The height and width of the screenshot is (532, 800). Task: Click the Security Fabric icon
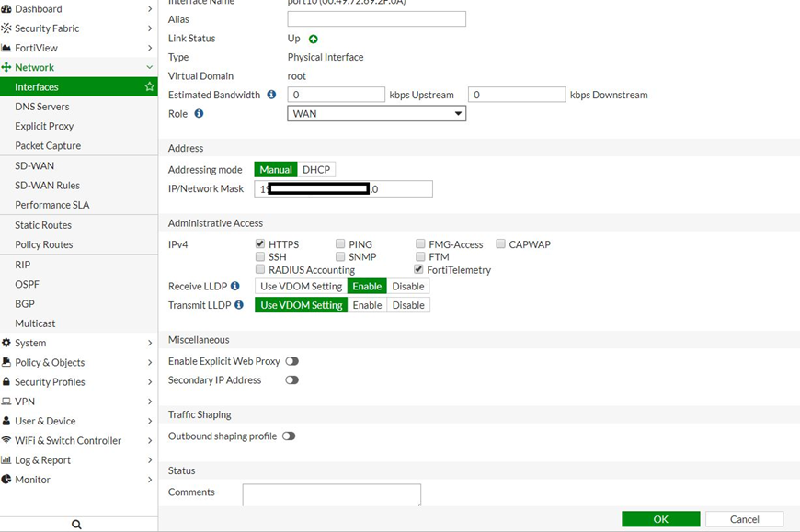(6, 28)
